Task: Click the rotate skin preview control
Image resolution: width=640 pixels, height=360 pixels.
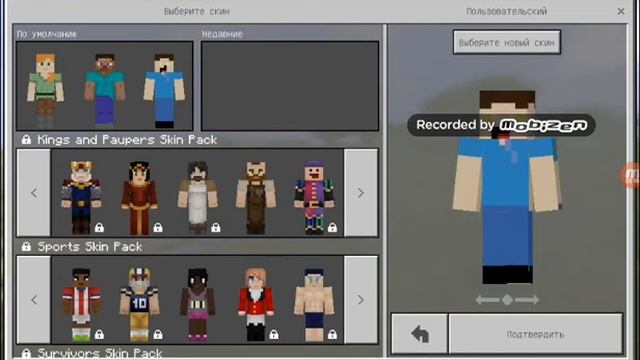Action: point(507,300)
